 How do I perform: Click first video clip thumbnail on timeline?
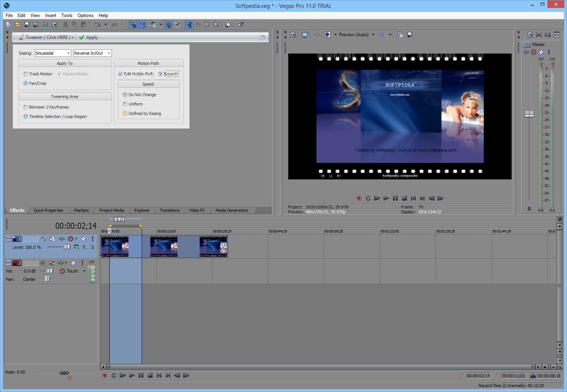[115, 247]
